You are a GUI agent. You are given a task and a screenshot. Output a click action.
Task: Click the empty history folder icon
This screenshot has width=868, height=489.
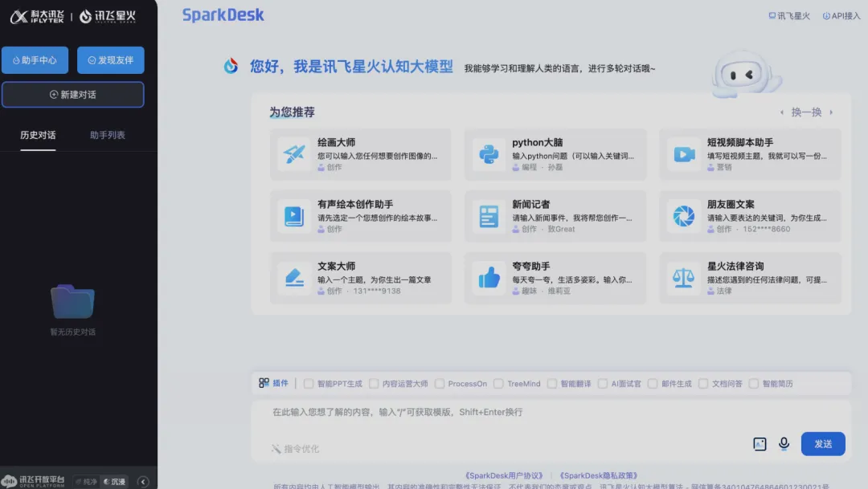(x=72, y=301)
